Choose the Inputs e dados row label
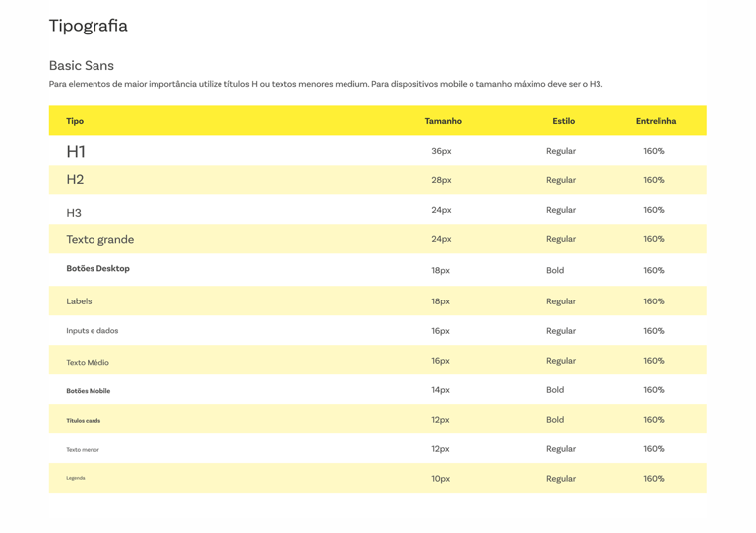756x533 pixels. [92, 331]
